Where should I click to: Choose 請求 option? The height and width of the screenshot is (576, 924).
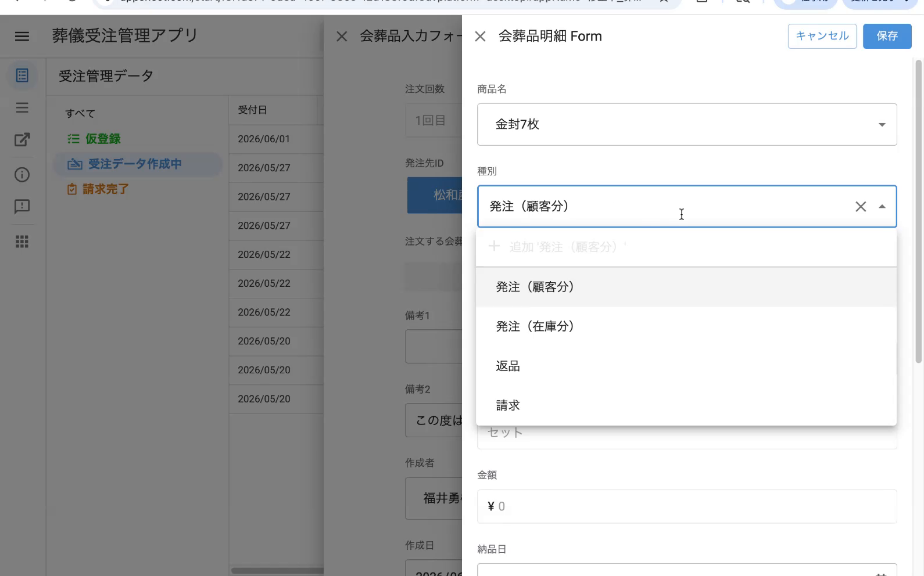[686, 405]
